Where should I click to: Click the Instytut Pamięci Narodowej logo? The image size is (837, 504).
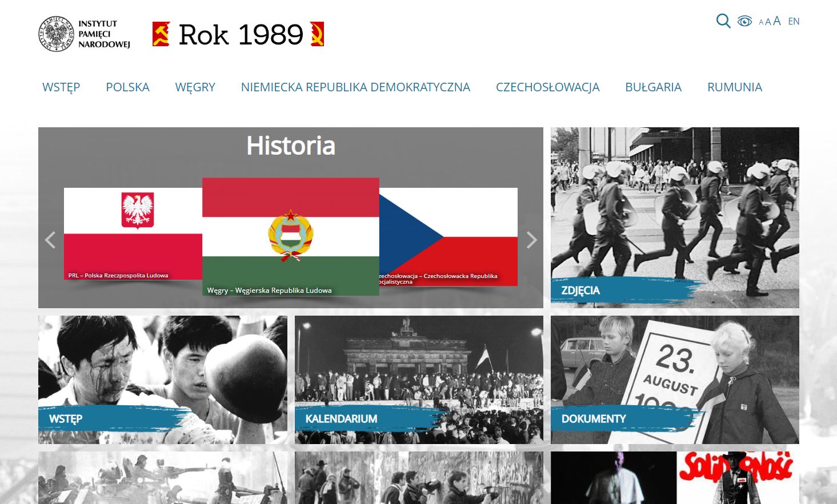[x=85, y=34]
